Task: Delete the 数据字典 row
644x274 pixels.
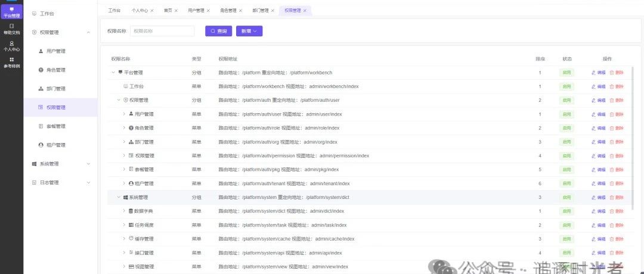Action: point(617,211)
